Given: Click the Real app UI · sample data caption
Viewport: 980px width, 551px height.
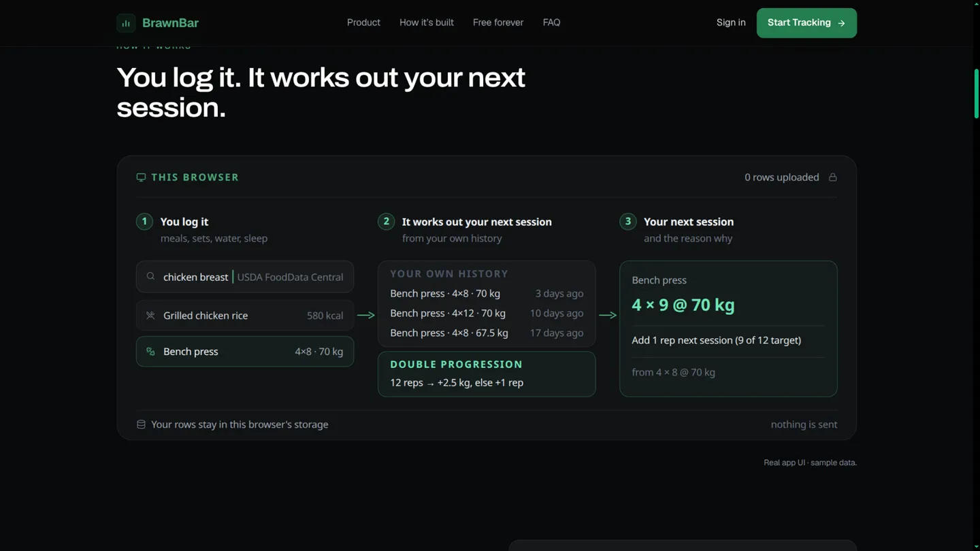Looking at the screenshot, I should pos(810,463).
